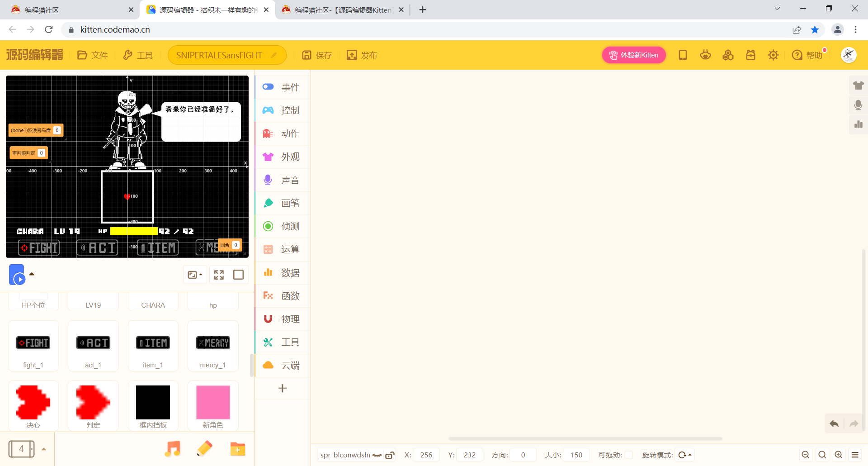Click the 体验新Kitten button
The height and width of the screenshot is (466, 868).
634,55
